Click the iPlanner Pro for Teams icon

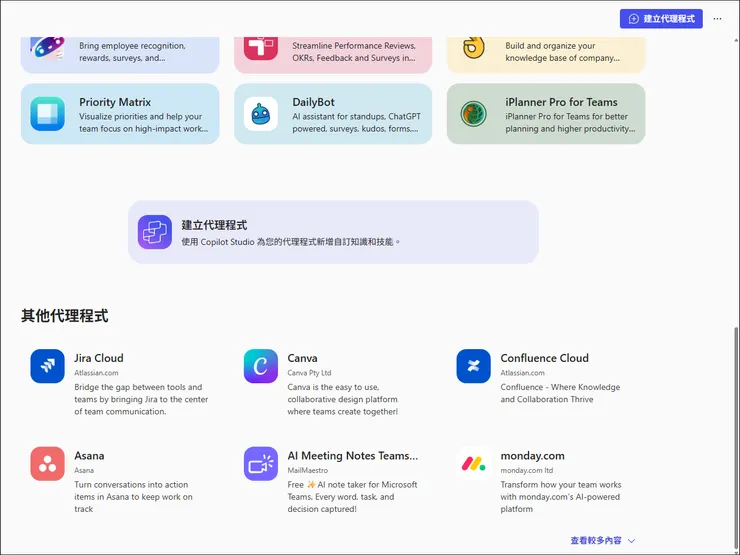tap(473, 114)
